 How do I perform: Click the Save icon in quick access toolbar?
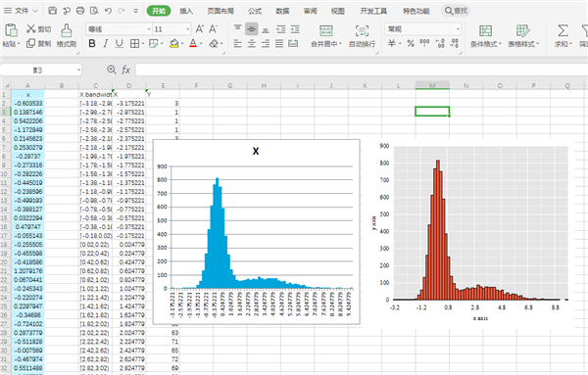click(53, 11)
